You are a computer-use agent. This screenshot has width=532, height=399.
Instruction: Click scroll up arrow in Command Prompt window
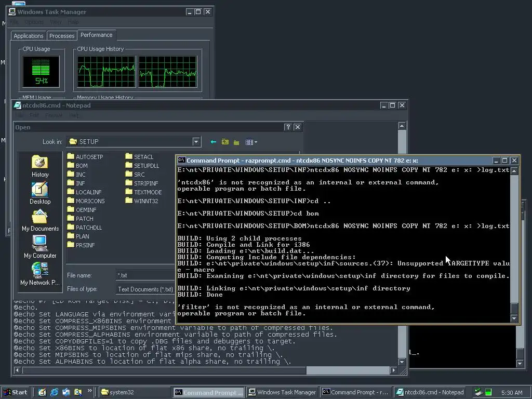pos(514,170)
